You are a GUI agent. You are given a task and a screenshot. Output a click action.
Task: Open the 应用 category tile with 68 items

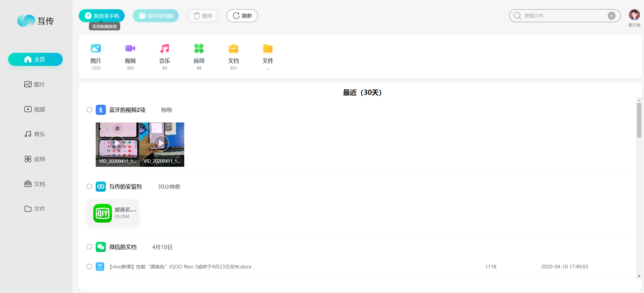point(199,57)
